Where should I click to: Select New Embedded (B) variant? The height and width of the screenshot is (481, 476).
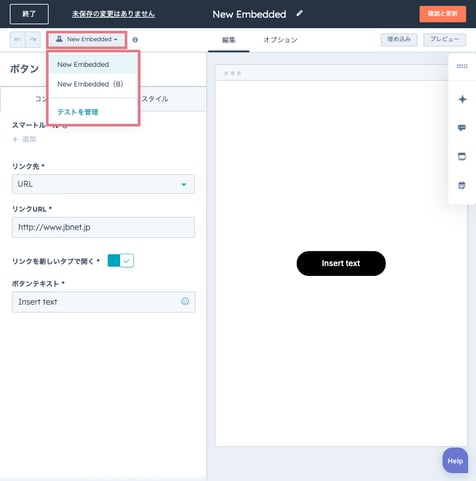click(90, 84)
